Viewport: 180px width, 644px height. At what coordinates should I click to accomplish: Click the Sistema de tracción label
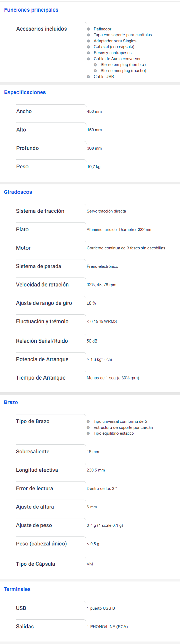tap(40, 211)
